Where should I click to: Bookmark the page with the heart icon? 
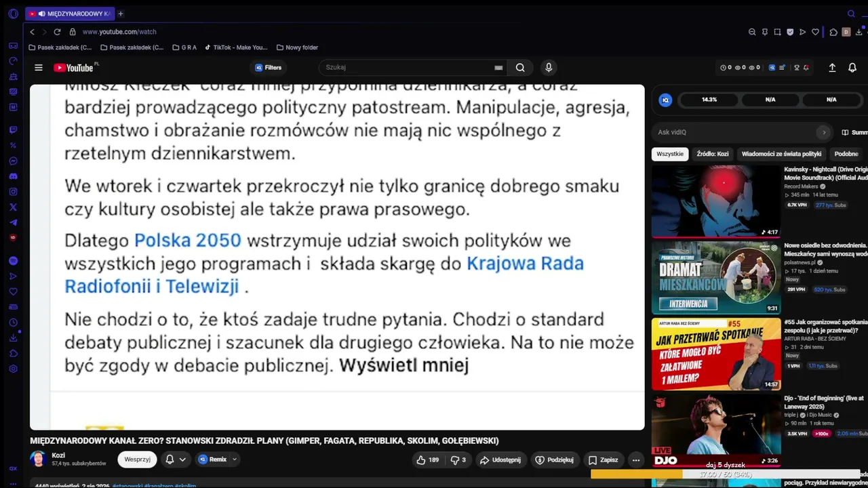815,32
